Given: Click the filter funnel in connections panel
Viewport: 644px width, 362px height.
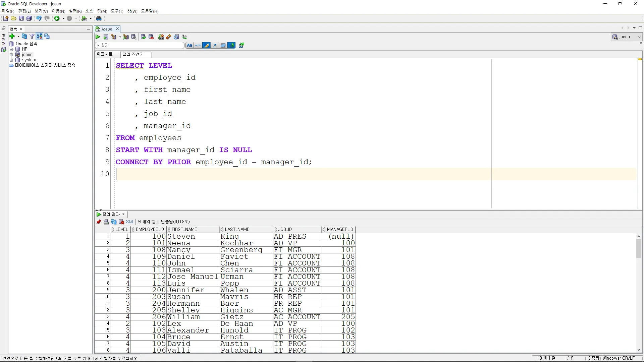Looking at the screenshot, I should point(32,36).
